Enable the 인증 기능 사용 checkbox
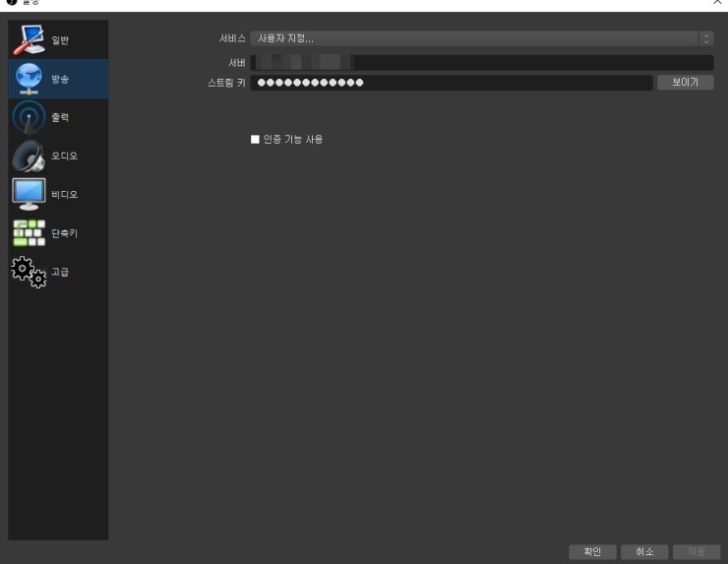Screen dimensions: 728x564 point(255,140)
